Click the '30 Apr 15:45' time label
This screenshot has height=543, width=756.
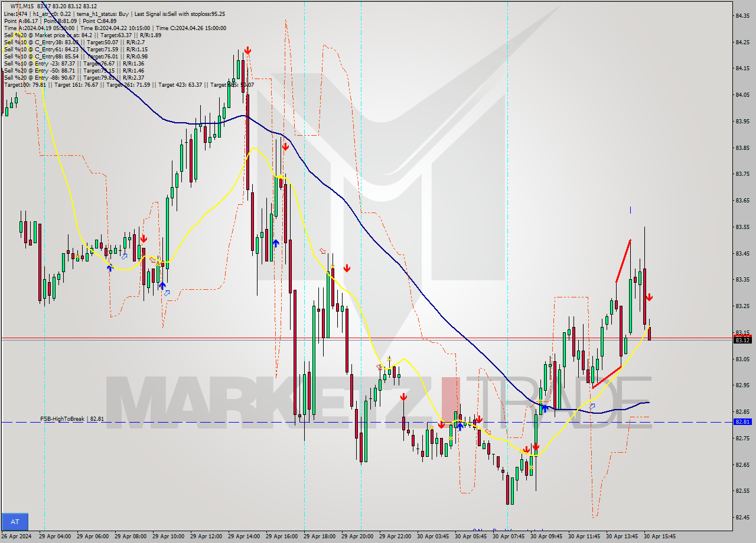(659, 537)
